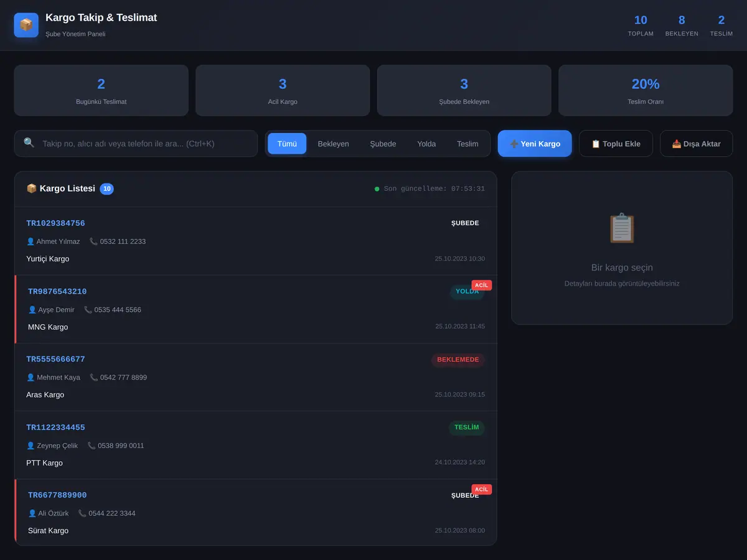
Task: Export data with Dışa Aktar
Action: click(x=696, y=144)
